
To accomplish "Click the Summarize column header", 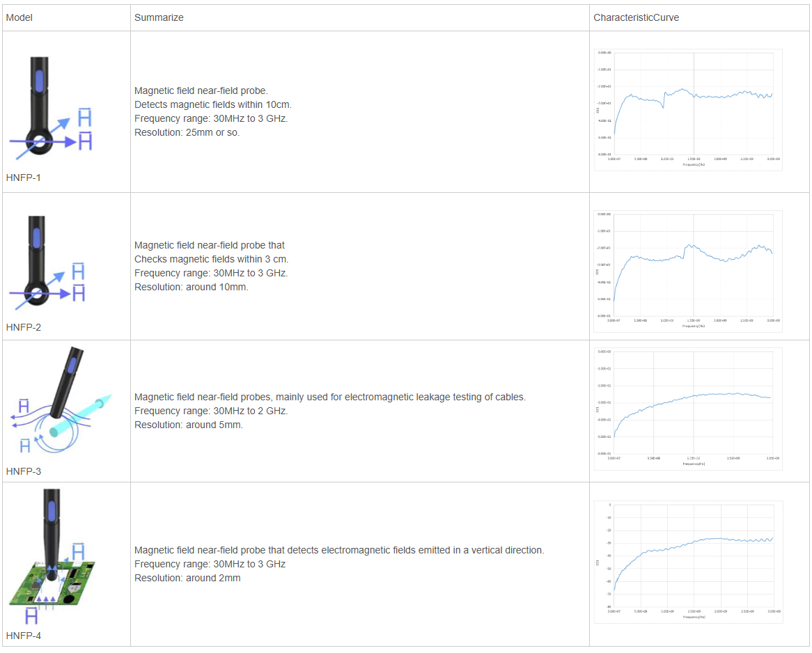I will (x=159, y=17).
